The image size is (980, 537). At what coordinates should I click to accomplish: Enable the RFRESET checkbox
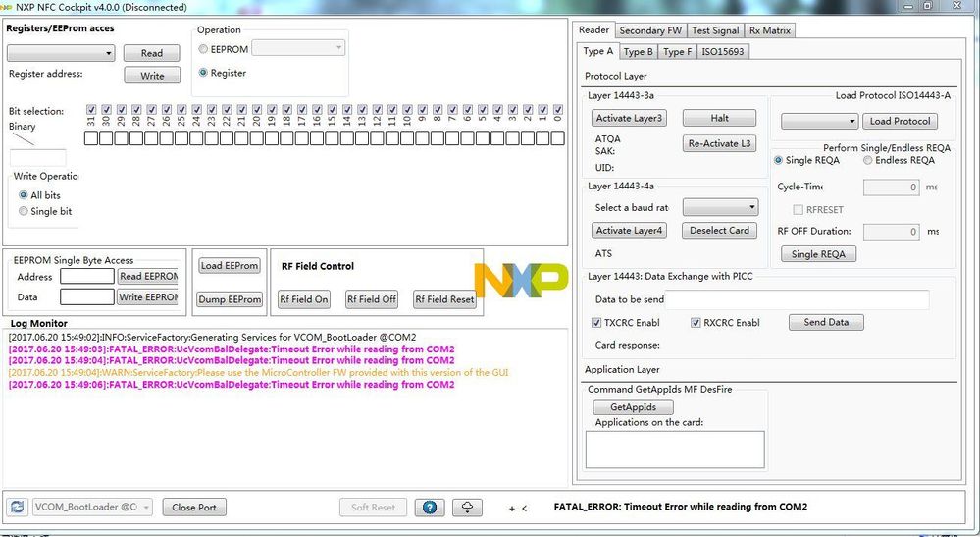click(798, 209)
